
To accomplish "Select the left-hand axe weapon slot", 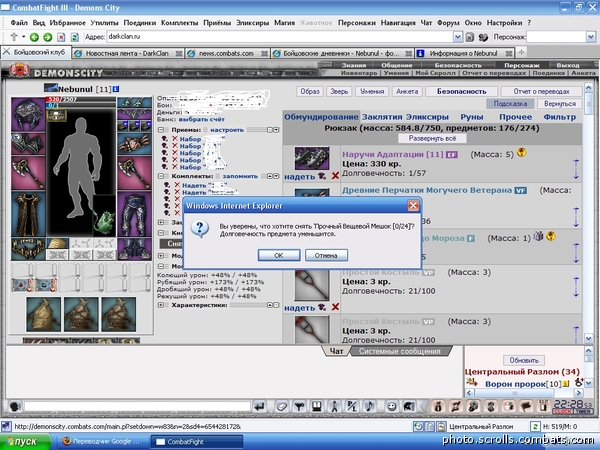I will (28, 173).
